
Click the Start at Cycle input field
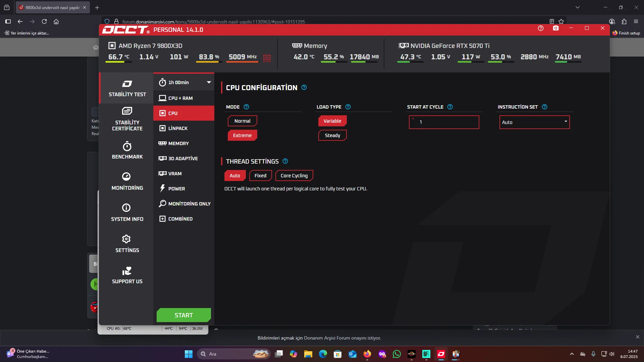444,122
